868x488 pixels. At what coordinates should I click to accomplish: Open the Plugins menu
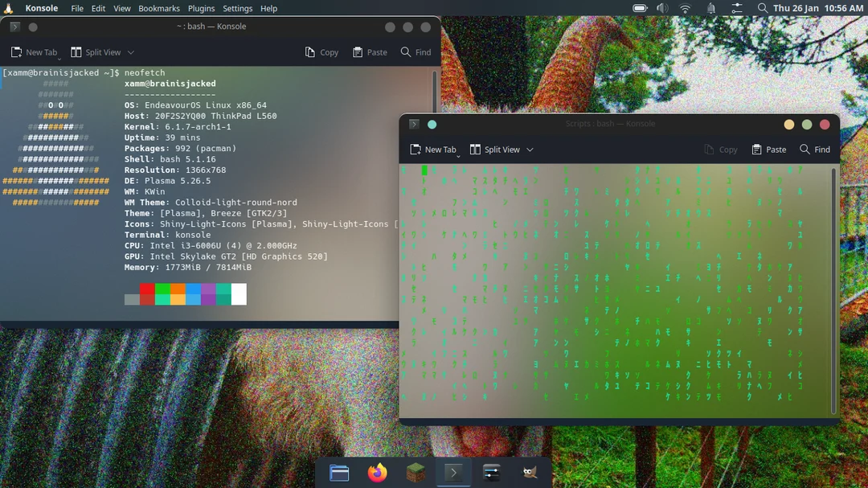pos(201,8)
